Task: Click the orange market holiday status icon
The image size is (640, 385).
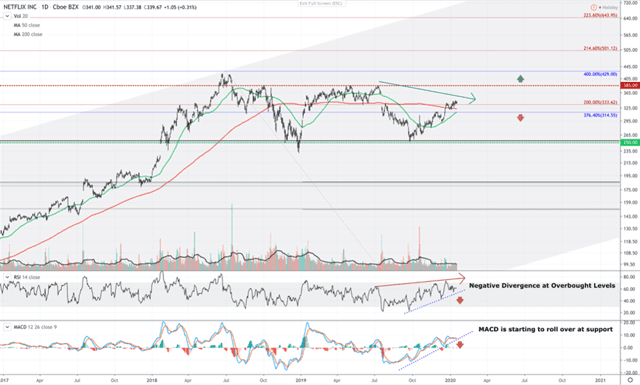Action: (593, 7)
